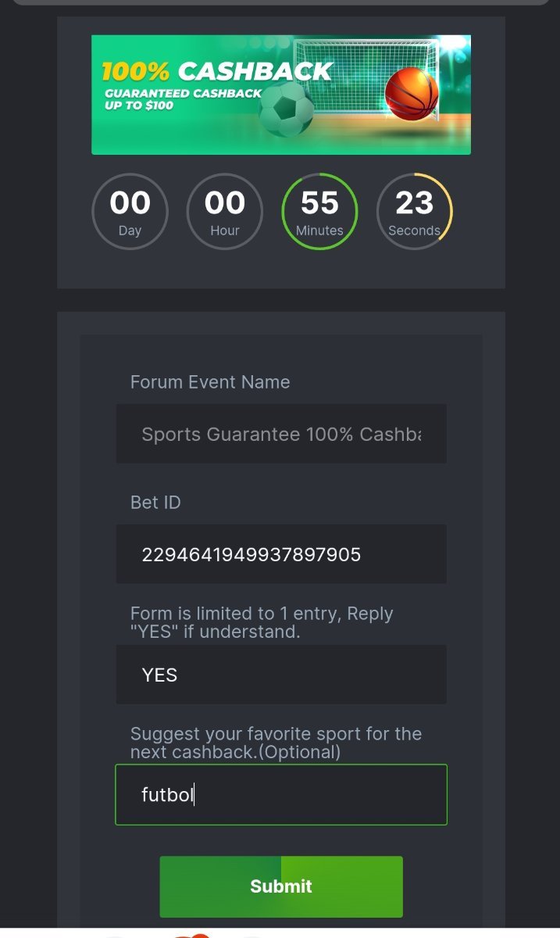Click the number 23 in the countdown timer
The image size is (560, 938).
coord(414,203)
